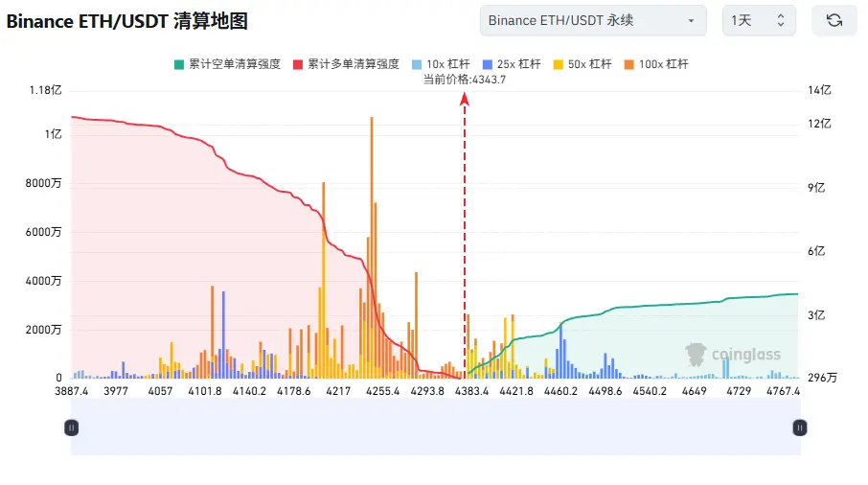This screenshot has width=868, height=485.
Task: Click the 3887.4 x-axis label
Action: pos(72,391)
